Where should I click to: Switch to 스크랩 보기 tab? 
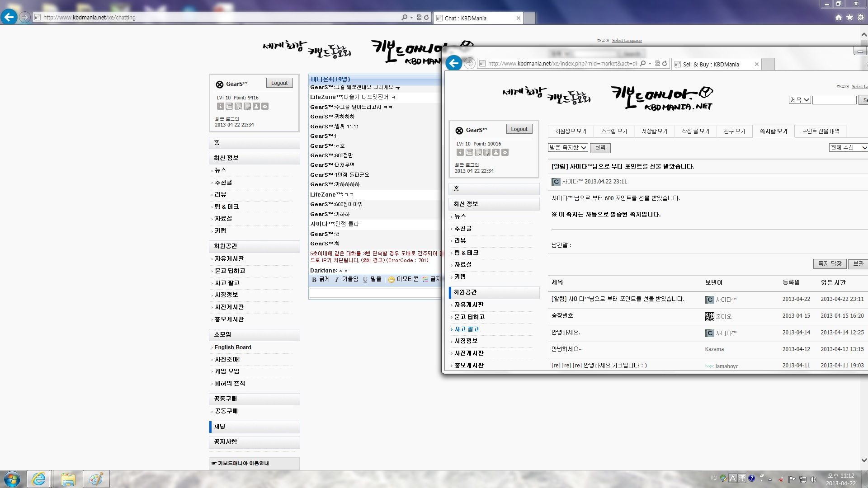click(x=613, y=131)
